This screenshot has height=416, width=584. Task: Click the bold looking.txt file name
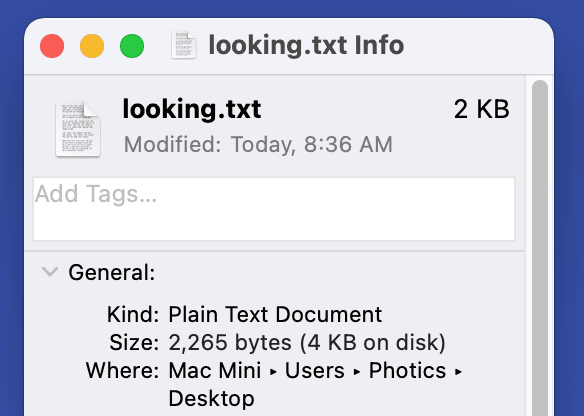[192, 109]
